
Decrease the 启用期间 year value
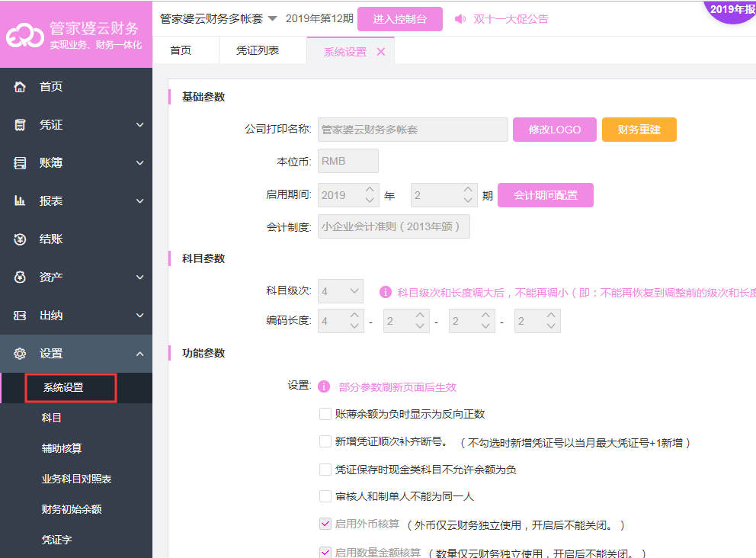370,200
